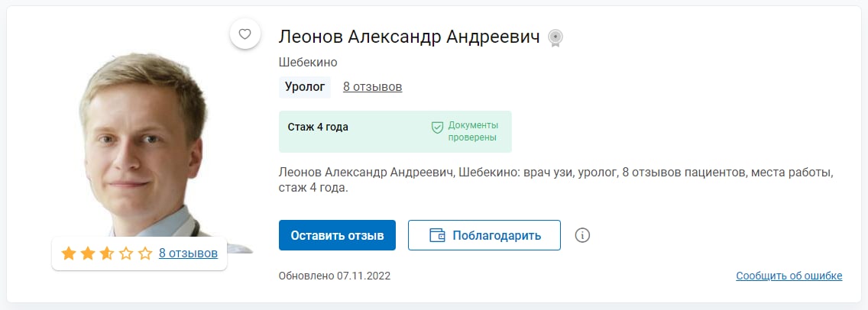The image size is (868, 310).
Task: Click the Стаж 4 года label
Action: pyautogui.click(x=318, y=128)
